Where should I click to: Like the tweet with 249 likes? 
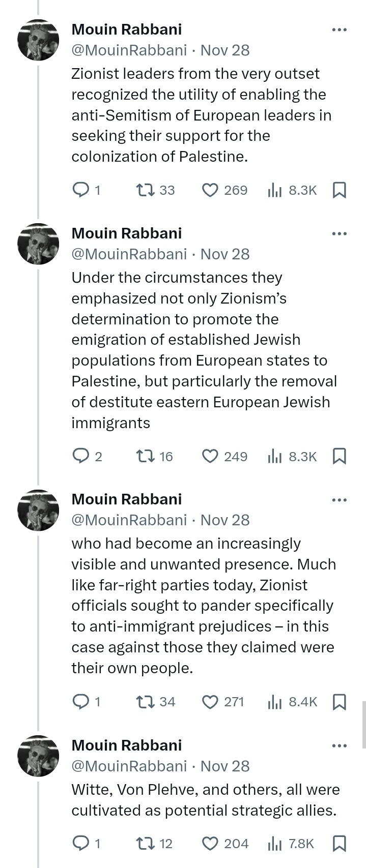(x=210, y=457)
